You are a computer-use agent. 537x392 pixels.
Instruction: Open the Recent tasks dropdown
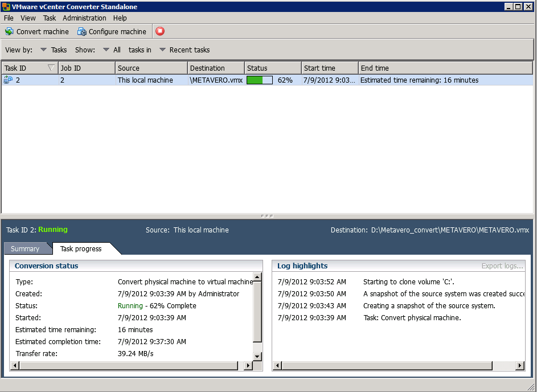pyautogui.click(x=185, y=50)
